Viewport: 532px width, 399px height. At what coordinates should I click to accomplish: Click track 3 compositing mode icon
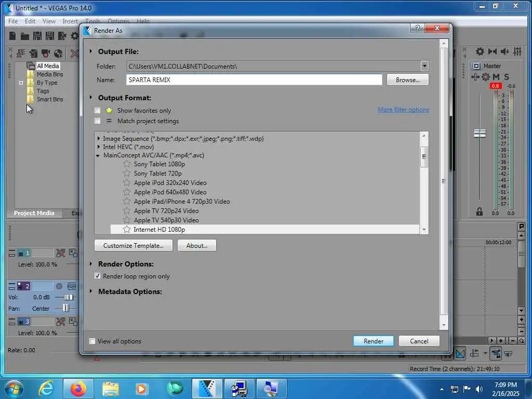(73, 321)
